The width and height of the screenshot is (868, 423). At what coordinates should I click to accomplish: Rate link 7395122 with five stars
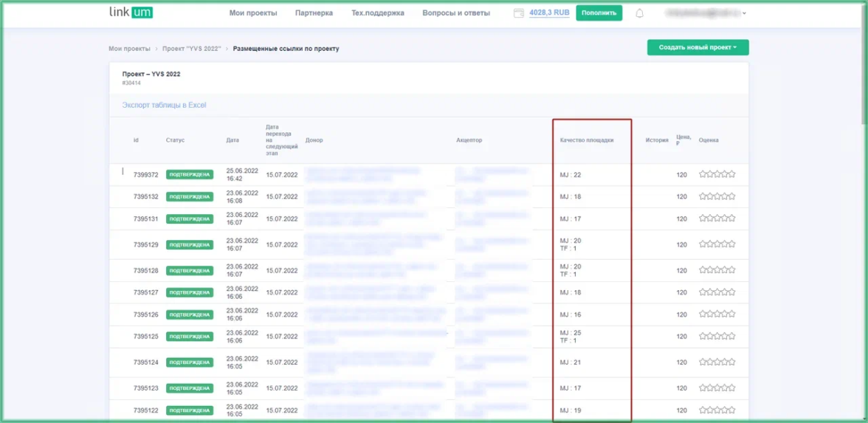tap(732, 410)
